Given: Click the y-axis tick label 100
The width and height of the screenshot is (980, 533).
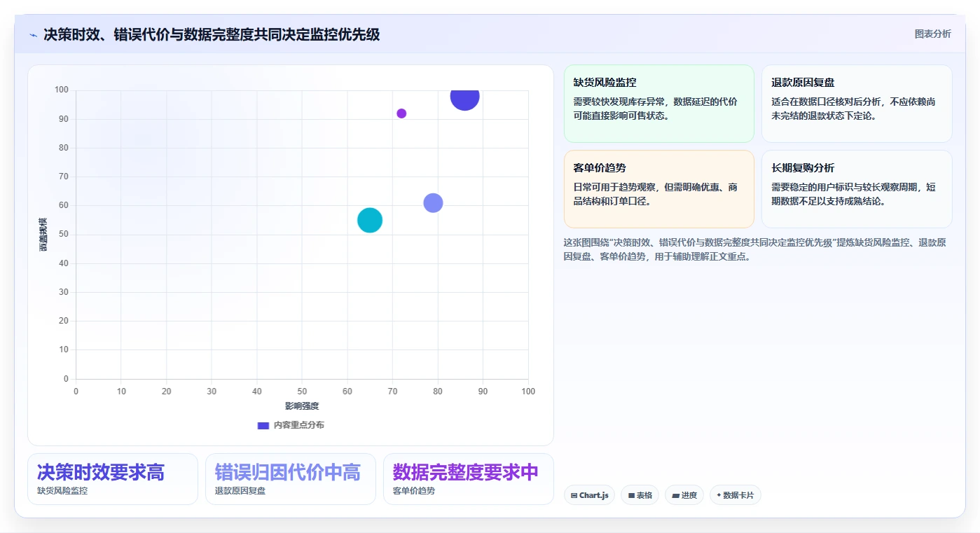Looking at the screenshot, I should coord(62,90).
